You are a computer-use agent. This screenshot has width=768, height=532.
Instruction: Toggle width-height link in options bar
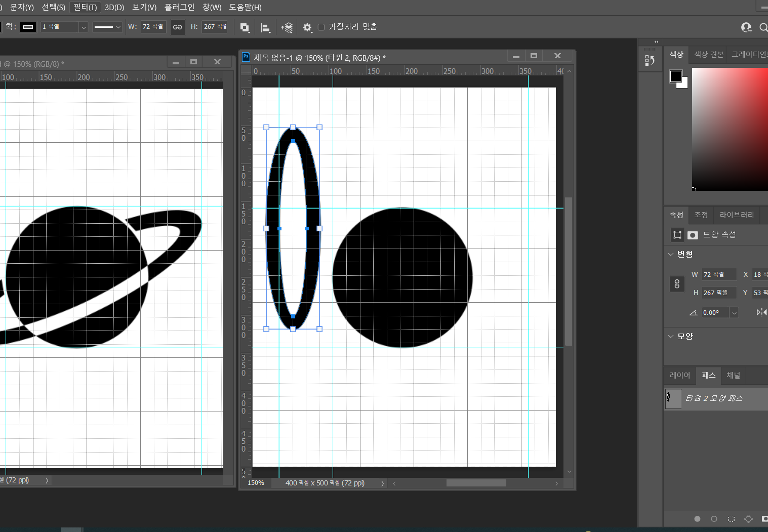pyautogui.click(x=177, y=27)
